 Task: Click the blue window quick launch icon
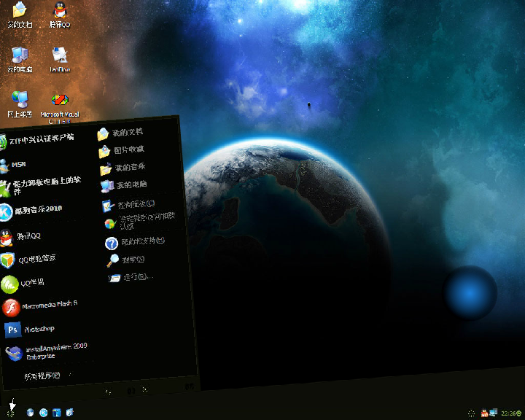click(57, 412)
